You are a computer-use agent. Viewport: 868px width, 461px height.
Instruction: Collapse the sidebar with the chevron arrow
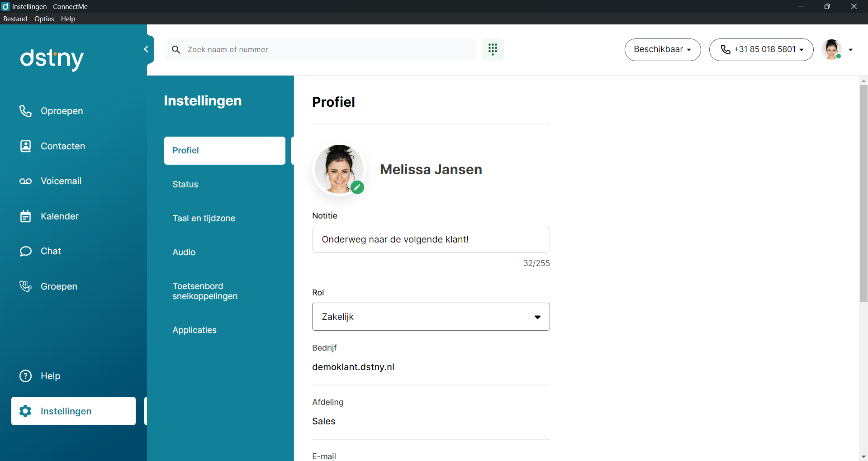point(146,49)
